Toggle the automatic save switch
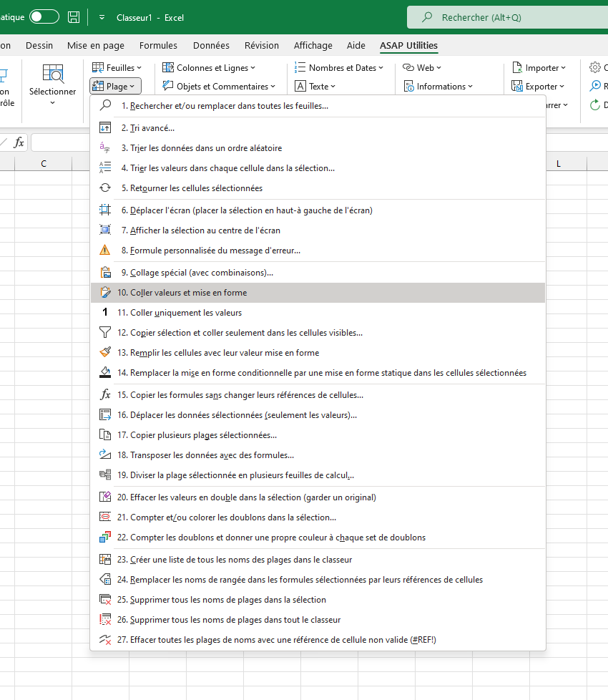 (44, 17)
